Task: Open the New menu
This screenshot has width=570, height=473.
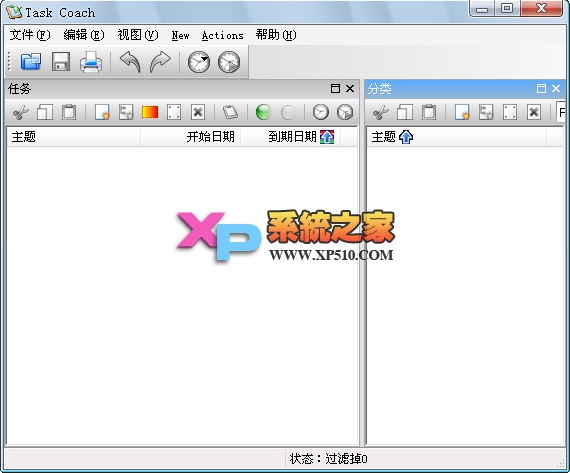Action: click(180, 36)
